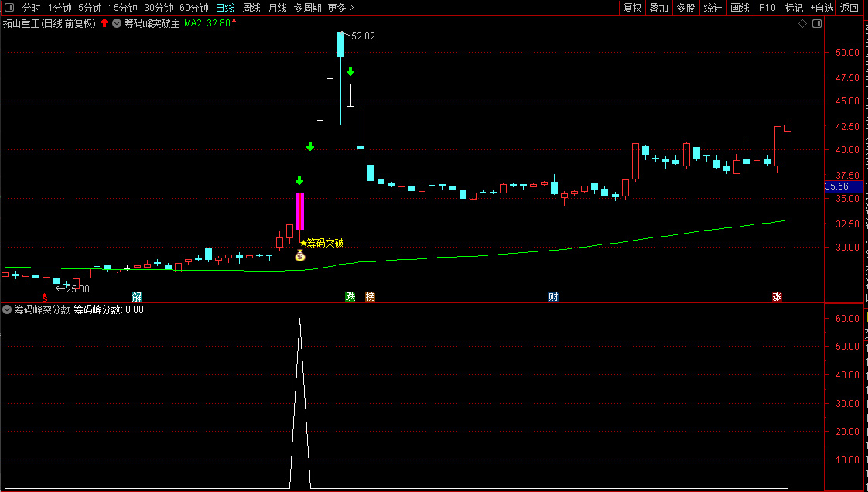This screenshot has width=868, height=492.
Task: Click the 50.00 price axis label
Action: coord(848,53)
